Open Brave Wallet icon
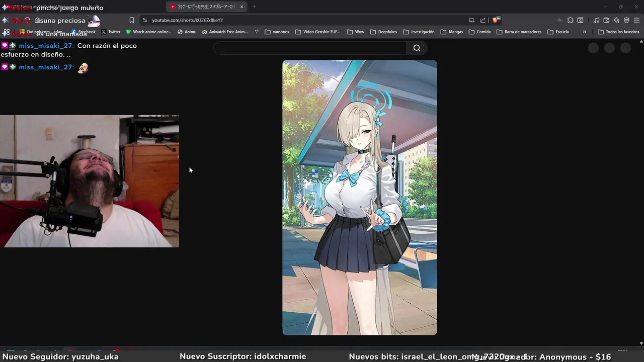The height and width of the screenshot is (362, 644). [x=606, y=20]
